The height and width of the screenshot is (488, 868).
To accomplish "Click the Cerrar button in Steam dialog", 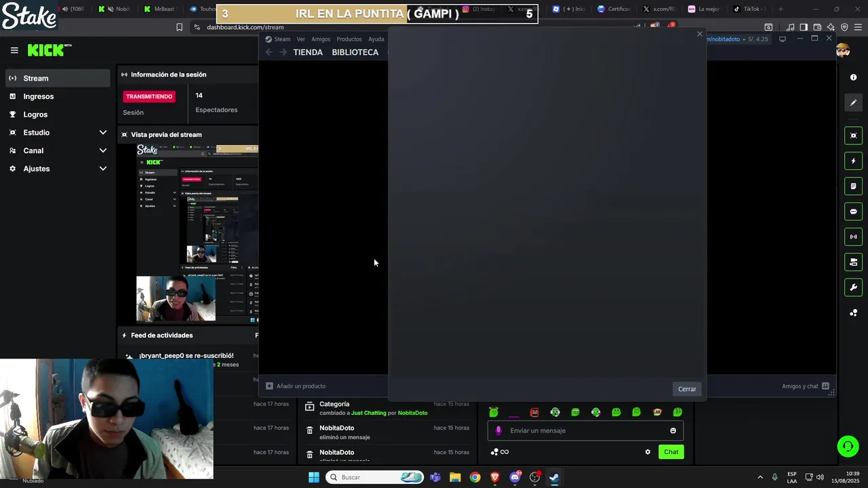I will 687,389.
